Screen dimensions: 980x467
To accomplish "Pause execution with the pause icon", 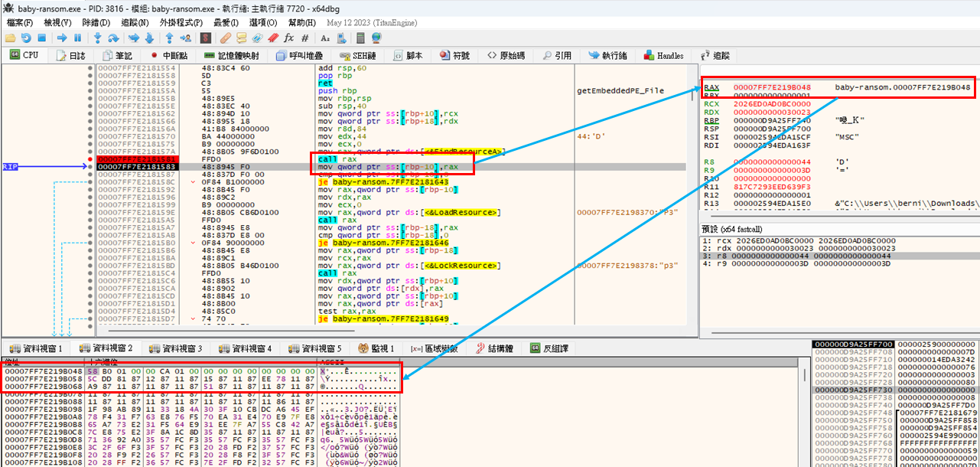I will tap(77, 38).
